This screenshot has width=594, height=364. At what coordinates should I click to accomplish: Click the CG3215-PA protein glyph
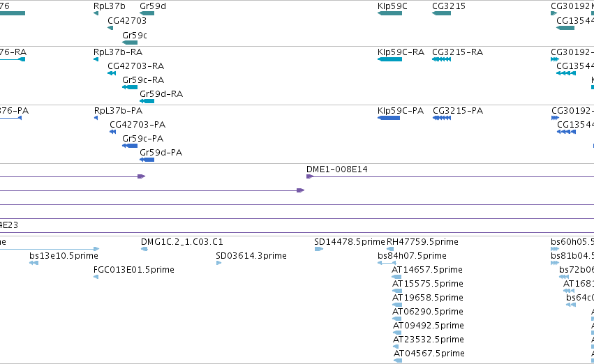pos(442,118)
